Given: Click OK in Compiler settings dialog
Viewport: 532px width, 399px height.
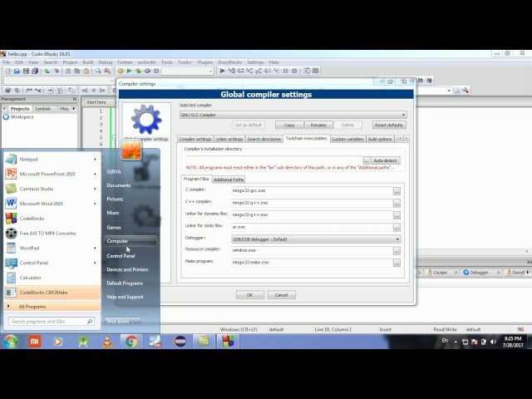Looking at the screenshot, I should coord(249,295).
